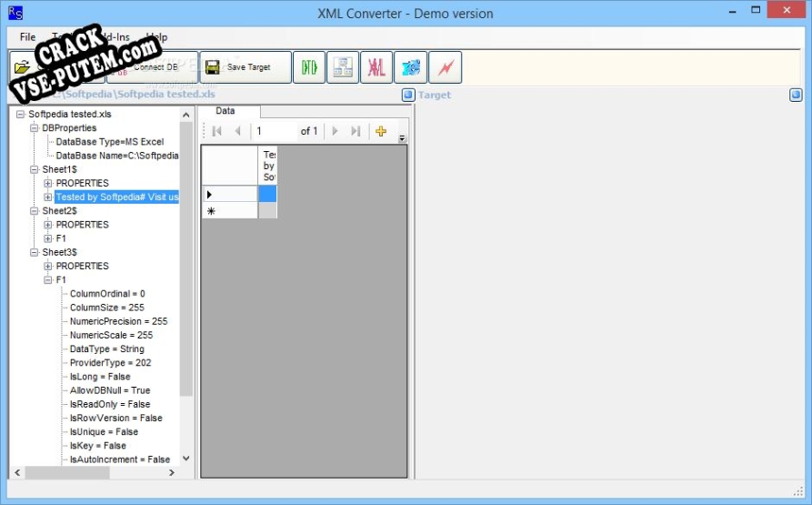Select 'IsReadOnly = False' property
This screenshot has height=505, width=812.
(x=110, y=404)
